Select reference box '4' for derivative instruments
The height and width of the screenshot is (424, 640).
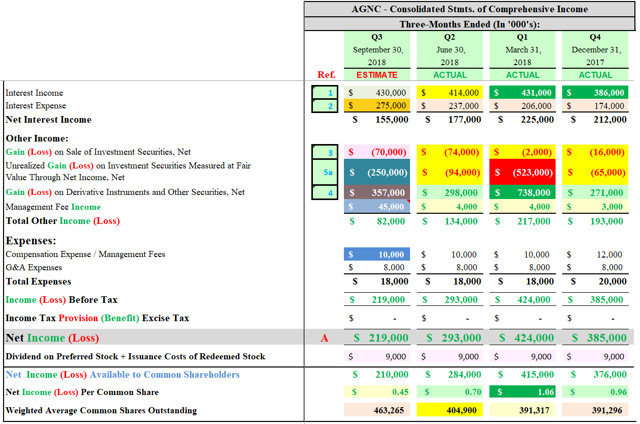(x=325, y=193)
